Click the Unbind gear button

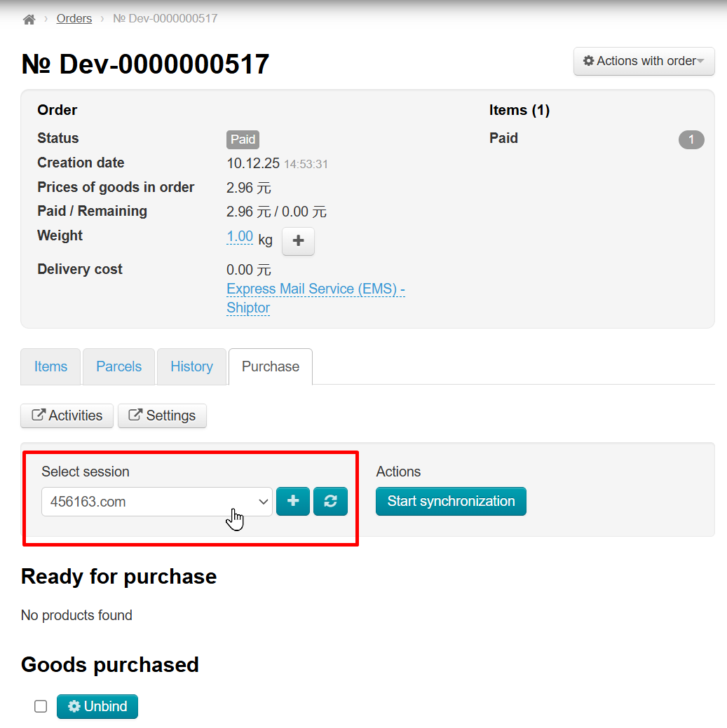(97, 706)
